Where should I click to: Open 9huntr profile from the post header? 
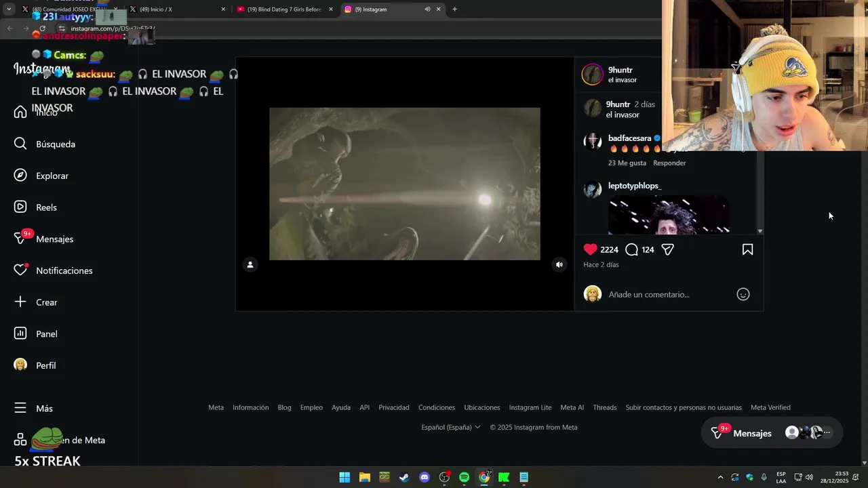620,70
